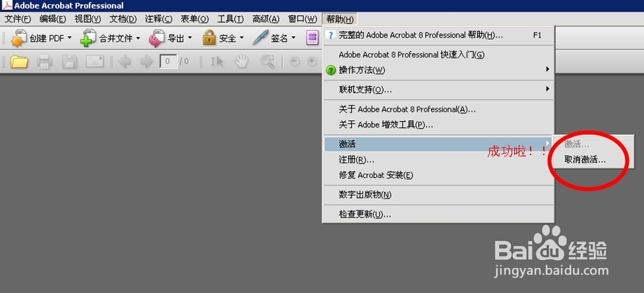Open the 表单(O) menu
The image size is (644, 293).
coord(194,19)
